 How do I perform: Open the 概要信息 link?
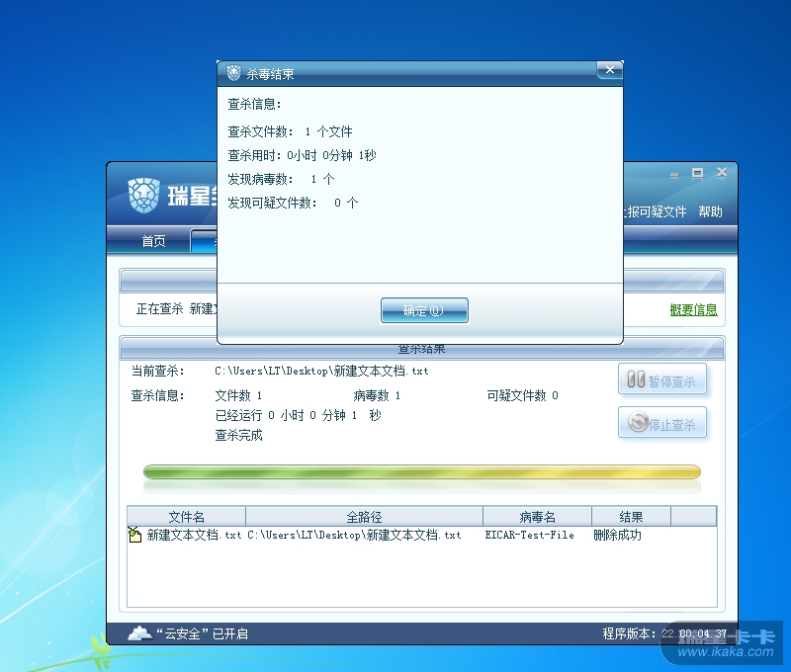(694, 309)
